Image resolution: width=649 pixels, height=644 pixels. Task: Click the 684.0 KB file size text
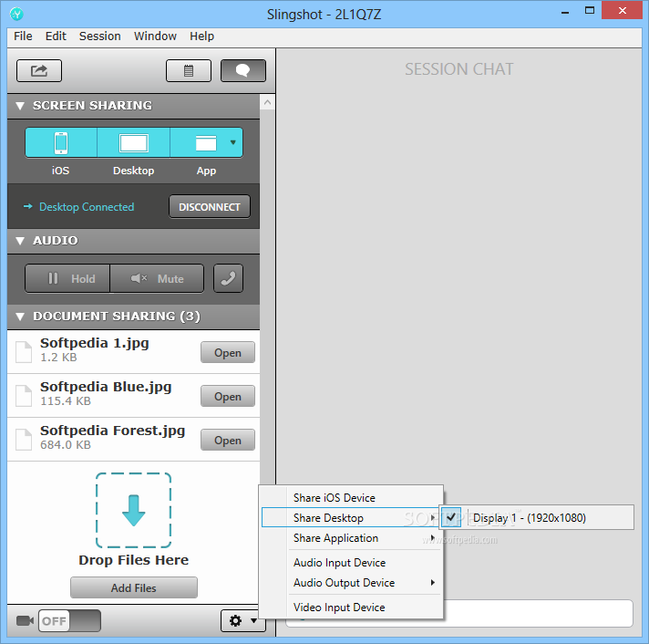pyautogui.click(x=66, y=445)
